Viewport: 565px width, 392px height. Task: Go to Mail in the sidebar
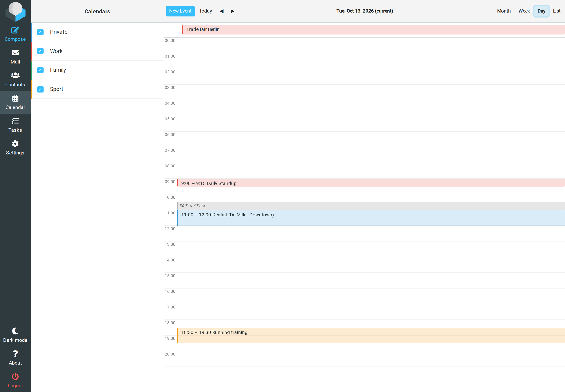15,57
